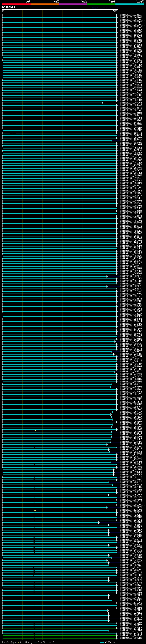146x644 pixels.
Task: Select hit label UniRef100_Q69AZ5
Action: click(131, 351)
